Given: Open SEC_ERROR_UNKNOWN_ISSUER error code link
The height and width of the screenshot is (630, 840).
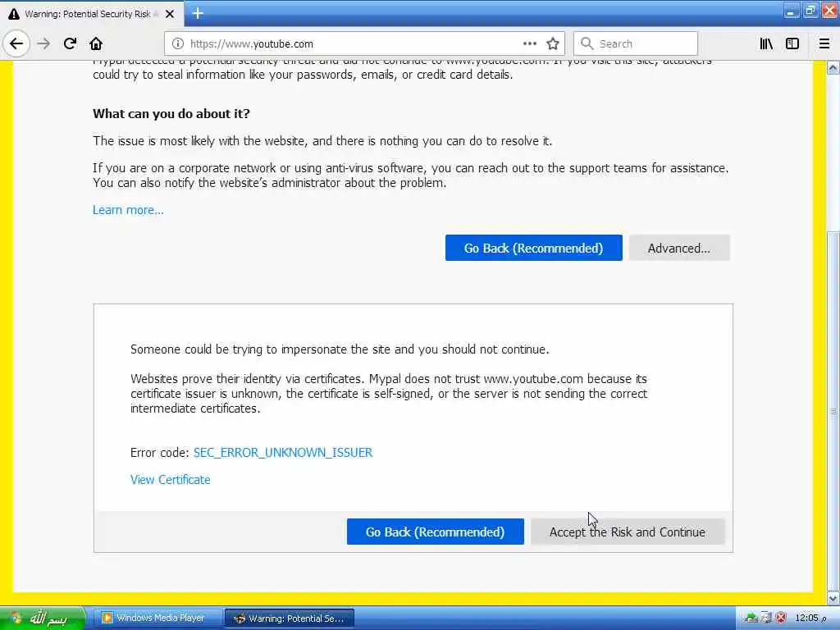Looking at the screenshot, I should pos(283,453).
